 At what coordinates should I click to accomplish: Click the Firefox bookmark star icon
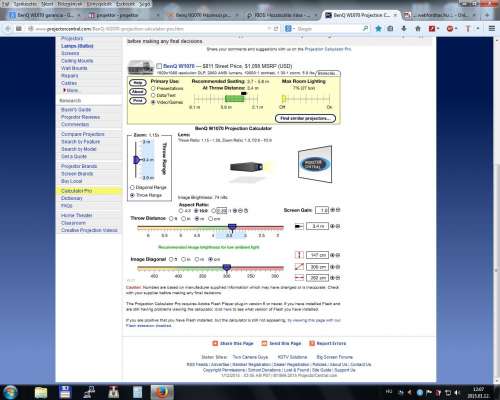click(x=378, y=29)
